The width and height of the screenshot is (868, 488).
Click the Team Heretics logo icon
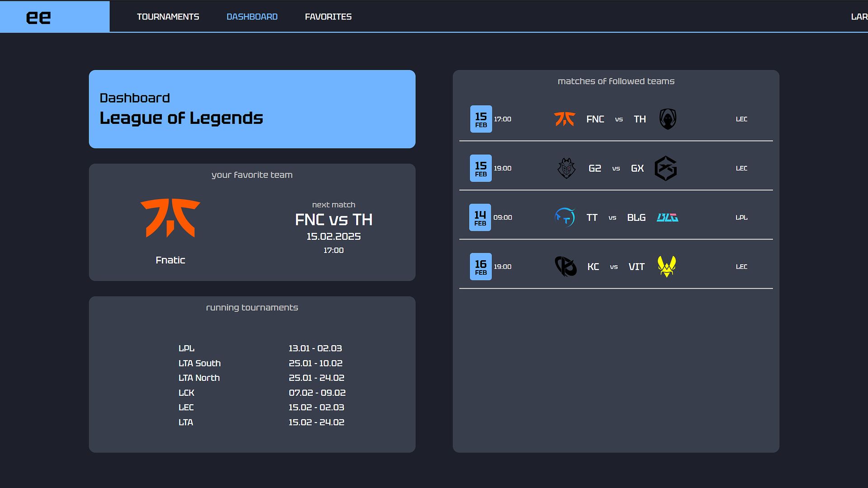tap(668, 119)
